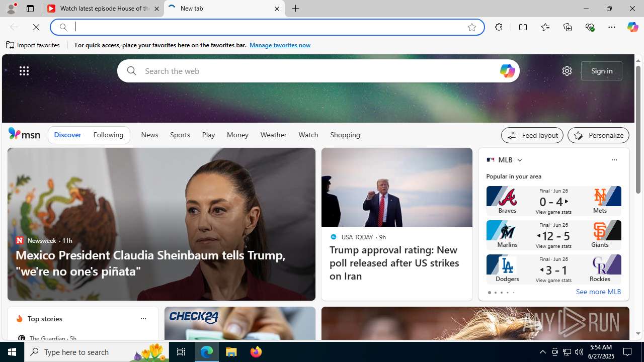Open See more MLB link
The image size is (644, 362).
598,292
